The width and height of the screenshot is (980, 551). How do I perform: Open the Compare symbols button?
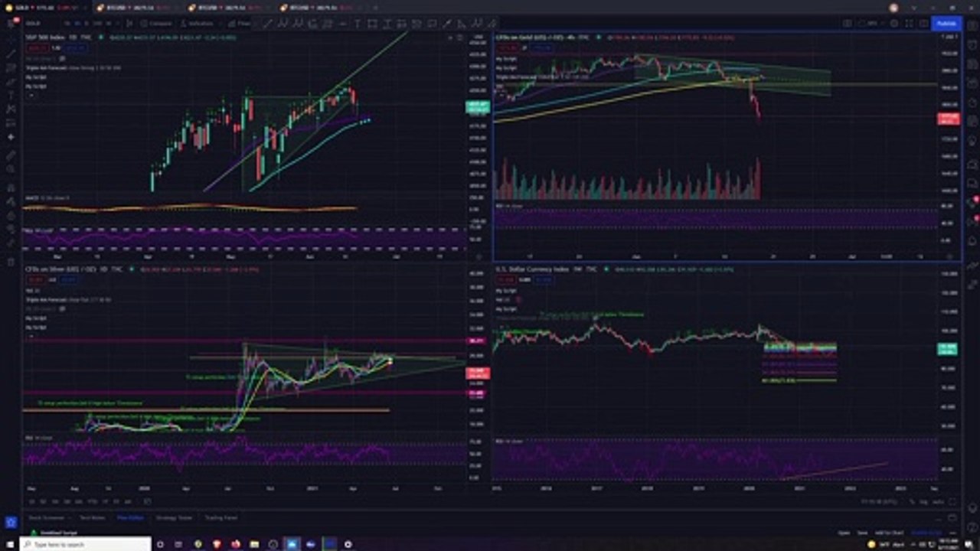coord(156,24)
